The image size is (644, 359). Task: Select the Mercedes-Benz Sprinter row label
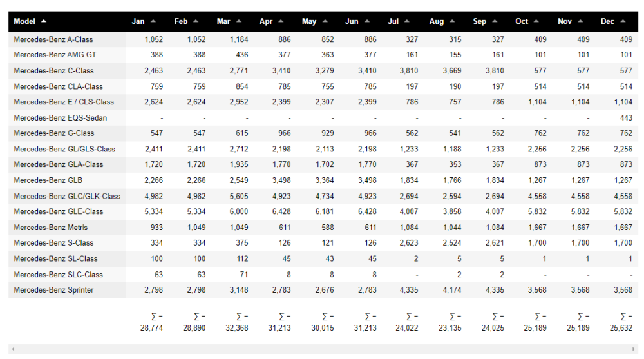click(53, 290)
